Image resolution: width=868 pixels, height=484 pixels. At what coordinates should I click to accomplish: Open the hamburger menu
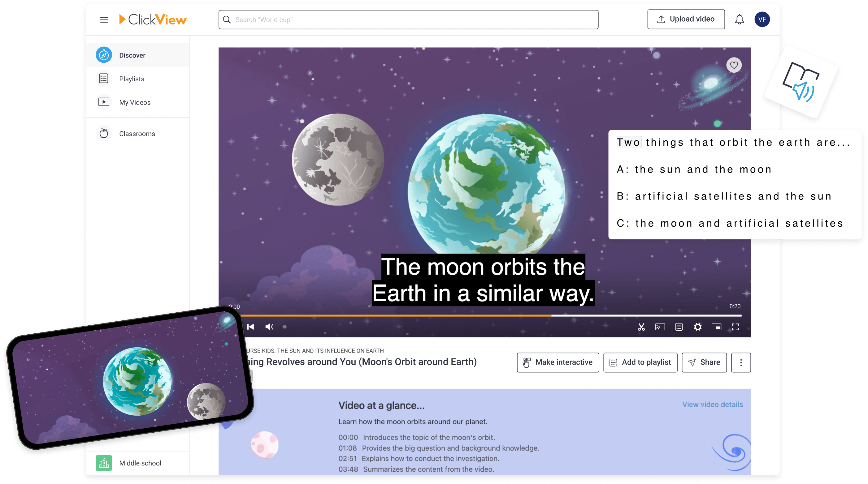click(104, 19)
